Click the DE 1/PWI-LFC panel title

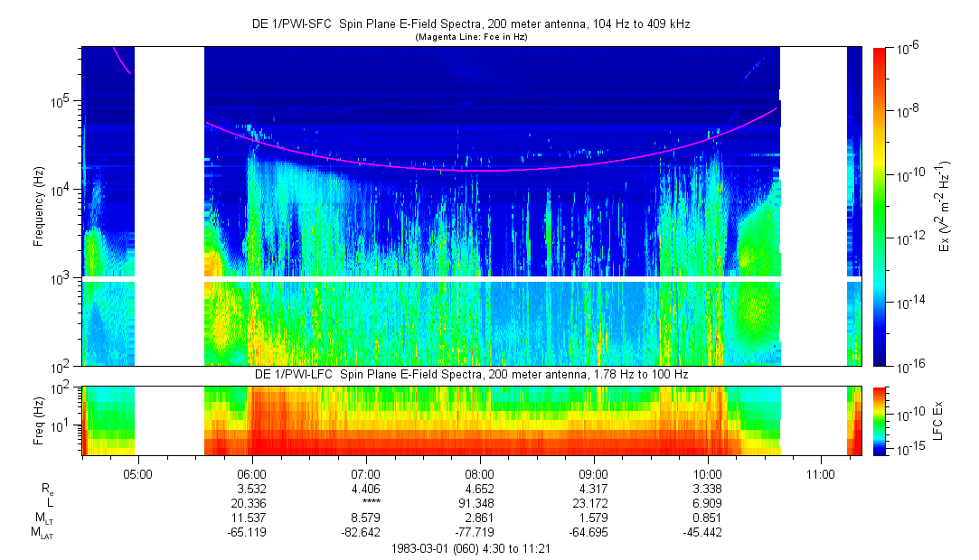pyautogui.click(x=470, y=374)
